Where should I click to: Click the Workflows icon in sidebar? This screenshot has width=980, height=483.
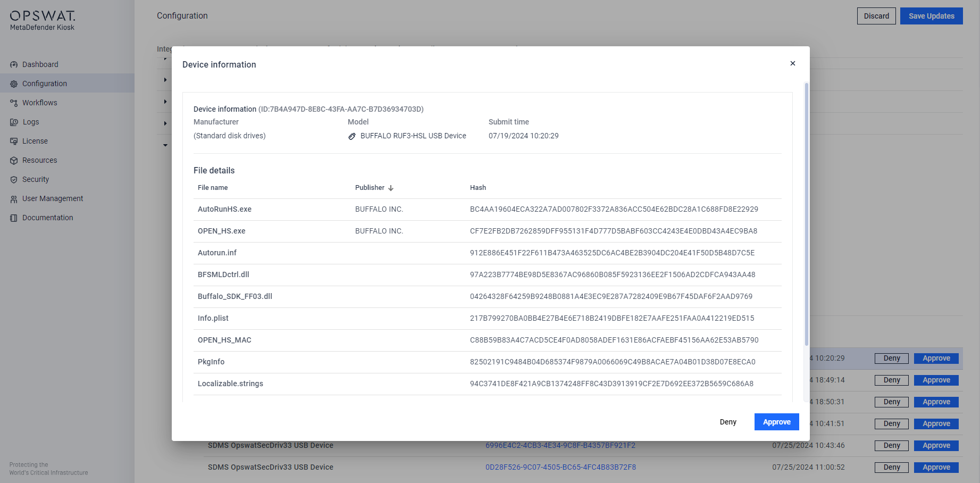[x=14, y=103]
